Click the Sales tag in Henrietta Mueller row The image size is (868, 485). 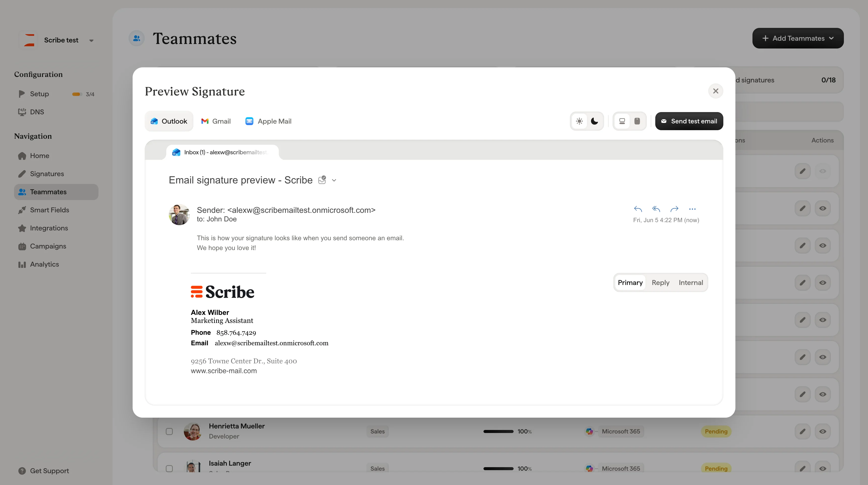(377, 431)
